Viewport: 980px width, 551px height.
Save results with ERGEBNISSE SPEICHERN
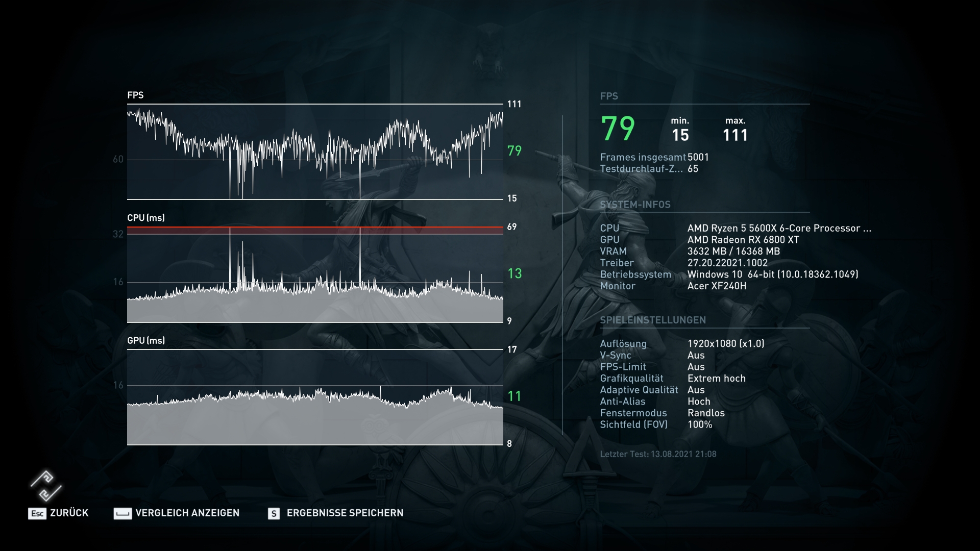tap(345, 513)
